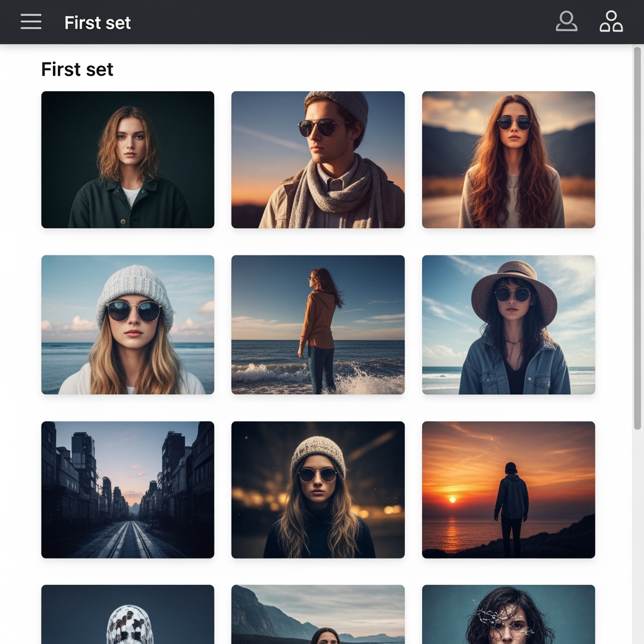Screen dimensions: 644x644
Task: Open photo of woman in straw hat
Action: coord(508,325)
